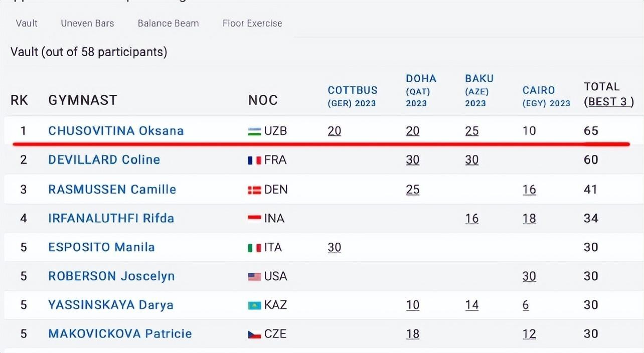Viewport: 644px width, 353px height.
Task: Click the France flag icon
Action: click(x=254, y=160)
